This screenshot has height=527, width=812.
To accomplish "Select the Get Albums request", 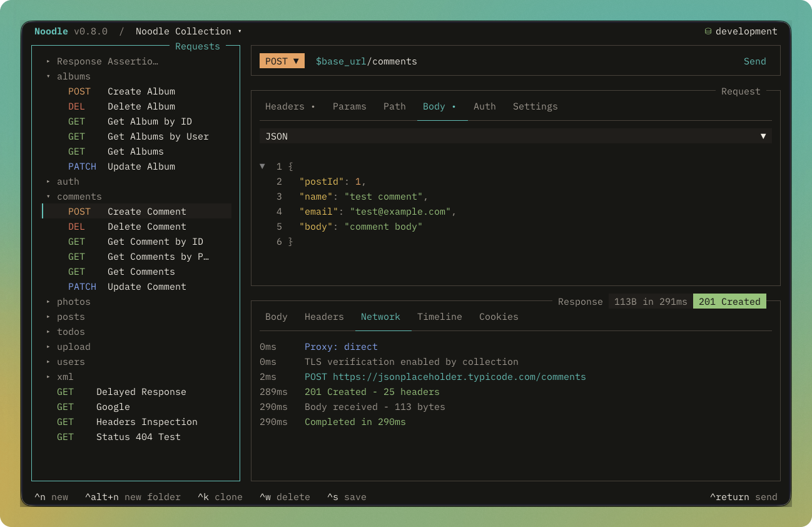I will point(136,151).
